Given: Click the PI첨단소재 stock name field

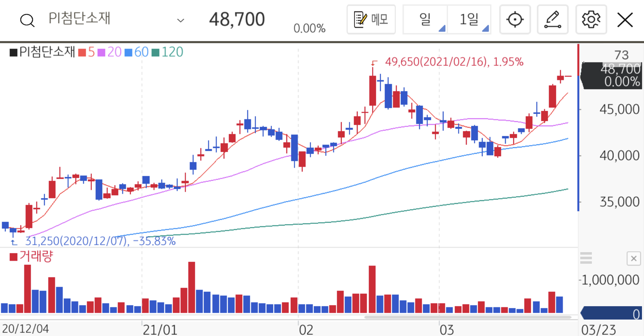Looking at the screenshot, I should (x=79, y=18).
